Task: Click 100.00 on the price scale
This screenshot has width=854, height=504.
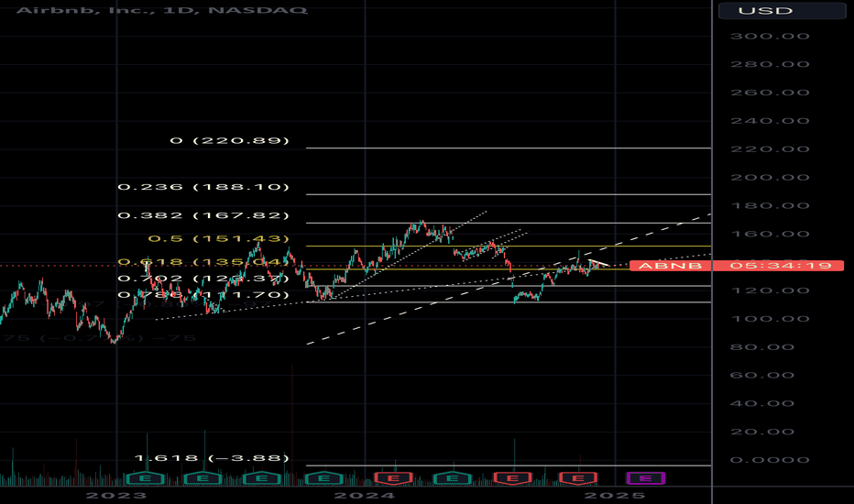Action: [x=770, y=319]
